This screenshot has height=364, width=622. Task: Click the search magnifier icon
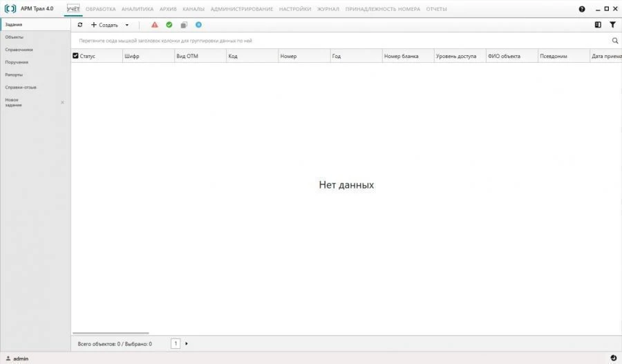click(615, 41)
